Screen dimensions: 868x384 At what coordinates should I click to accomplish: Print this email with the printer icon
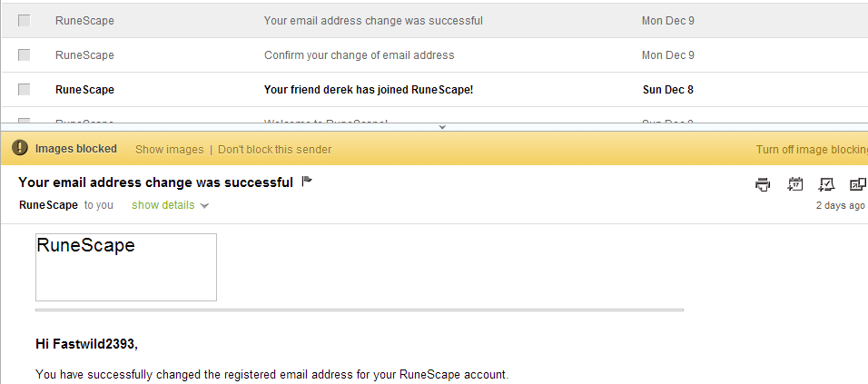click(x=763, y=184)
